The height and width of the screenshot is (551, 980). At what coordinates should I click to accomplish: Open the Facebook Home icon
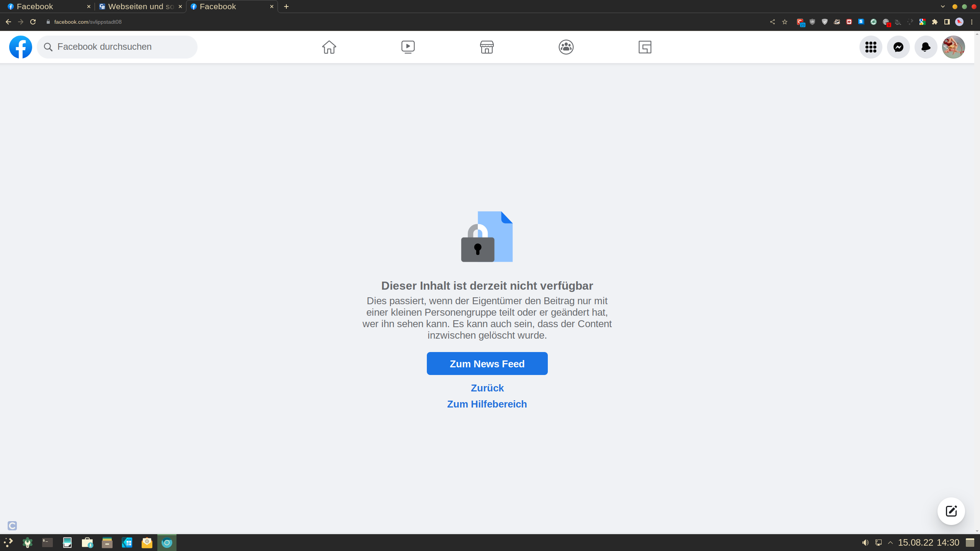(329, 47)
